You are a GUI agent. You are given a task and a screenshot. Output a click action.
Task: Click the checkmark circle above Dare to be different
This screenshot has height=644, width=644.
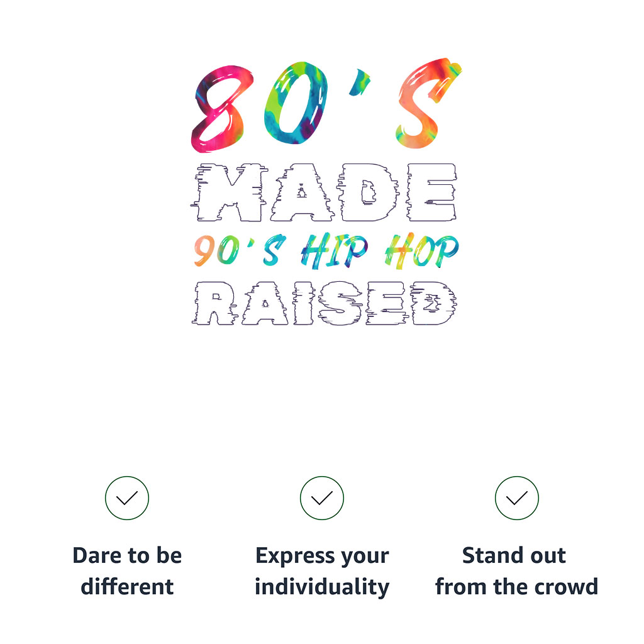point(127,498)
